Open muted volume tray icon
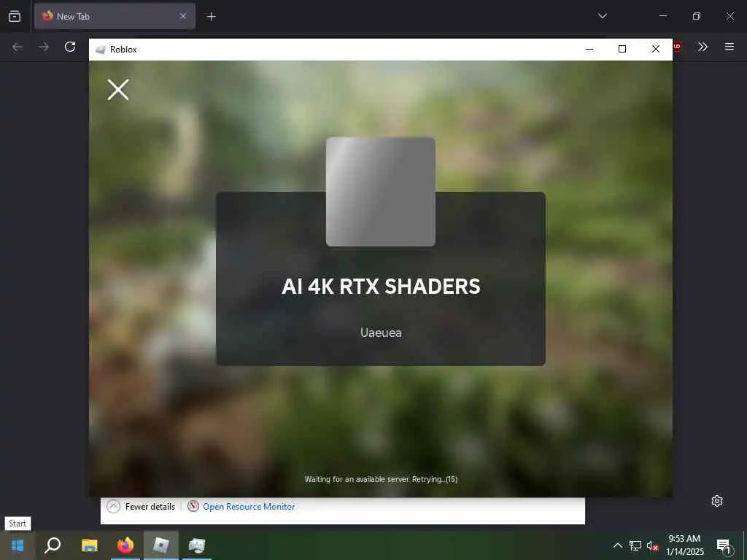Screen dimensions: 747x560 click(x=652, y=545)
